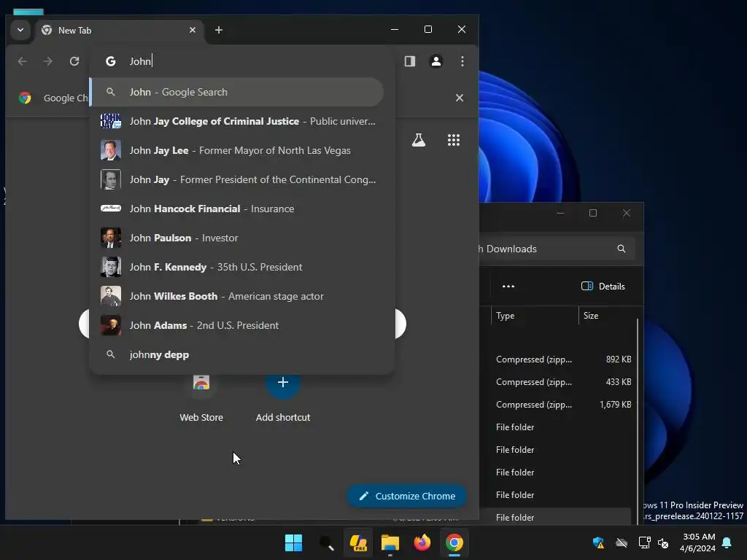Open the Chrome tab search dropdown arrow
Image resolution: width=747 pixels, height=560 pixels.
pos(20,30)
